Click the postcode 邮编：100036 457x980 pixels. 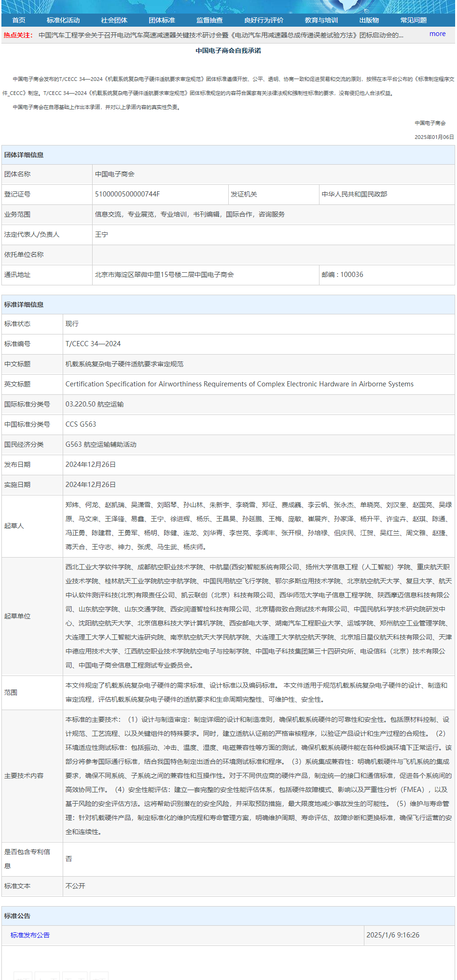pos(342,275)
